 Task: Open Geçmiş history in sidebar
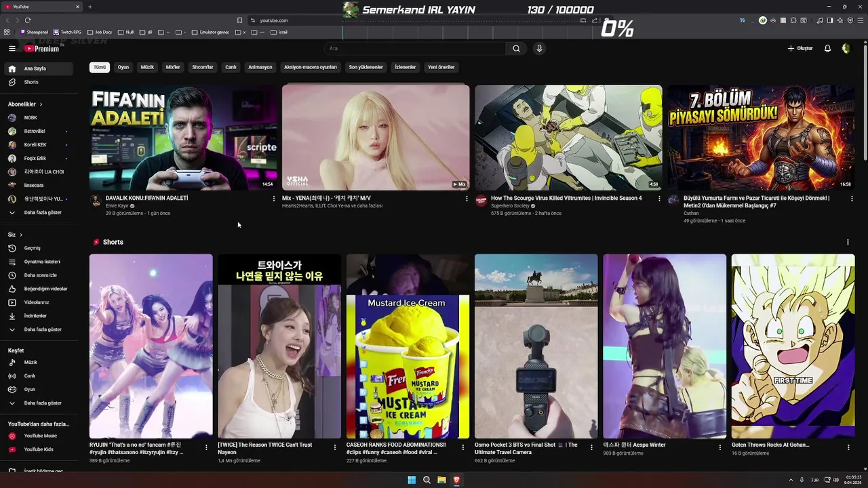[x=39, y=248]
